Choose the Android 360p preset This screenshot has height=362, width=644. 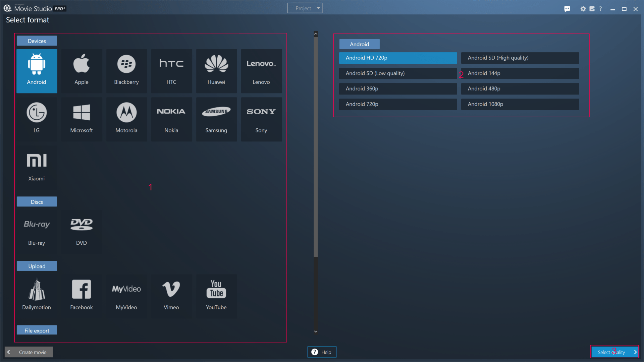(398, 88)
